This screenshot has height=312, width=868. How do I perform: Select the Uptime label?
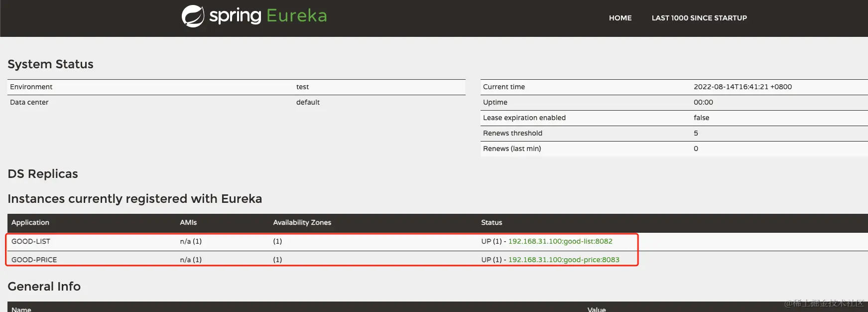495,102
